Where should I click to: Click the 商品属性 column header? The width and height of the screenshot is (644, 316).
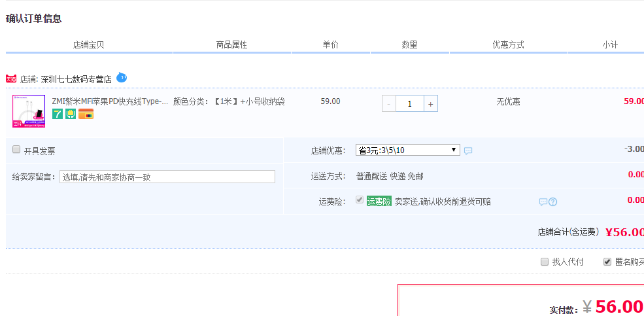(x=231, y=44)
